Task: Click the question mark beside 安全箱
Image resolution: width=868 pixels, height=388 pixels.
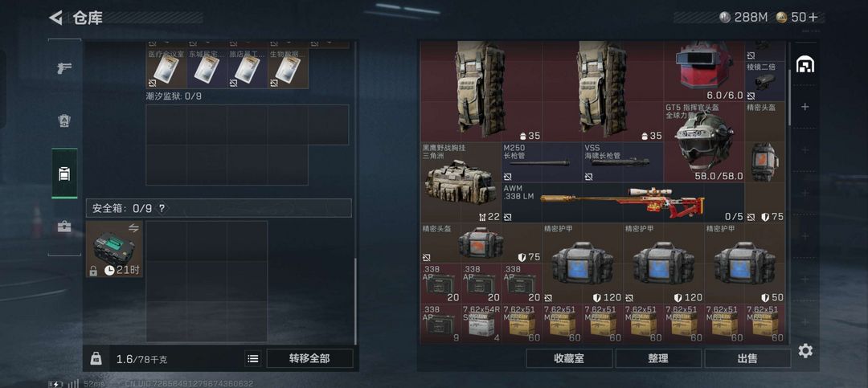Action: (x=162, y=209)
